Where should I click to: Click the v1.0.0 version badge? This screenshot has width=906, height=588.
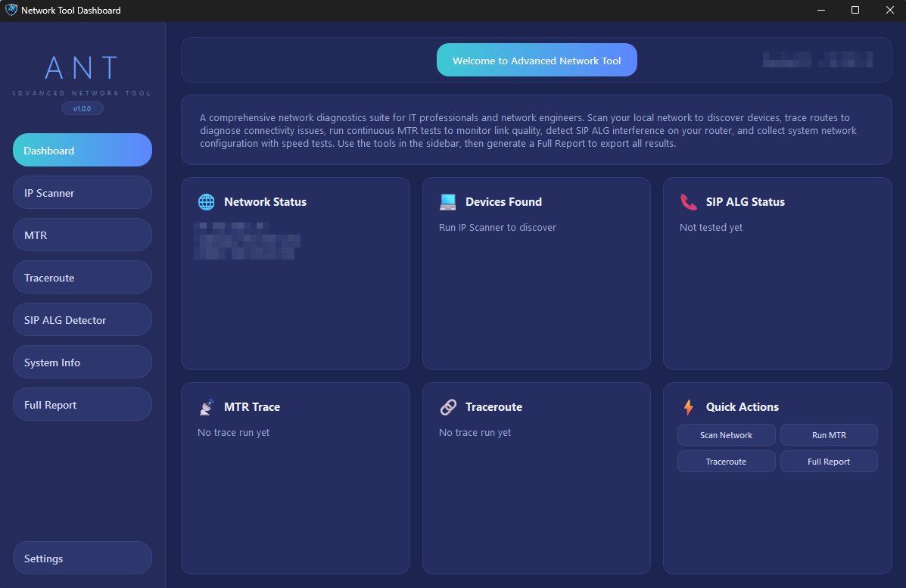[x=82, y=107]
